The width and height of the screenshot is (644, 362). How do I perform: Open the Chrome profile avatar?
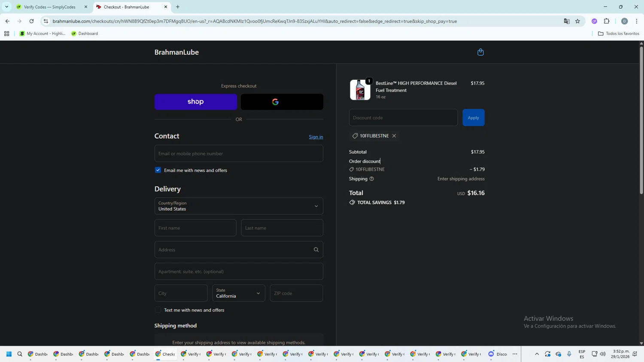pyautogui.click(x=624, y=21)
